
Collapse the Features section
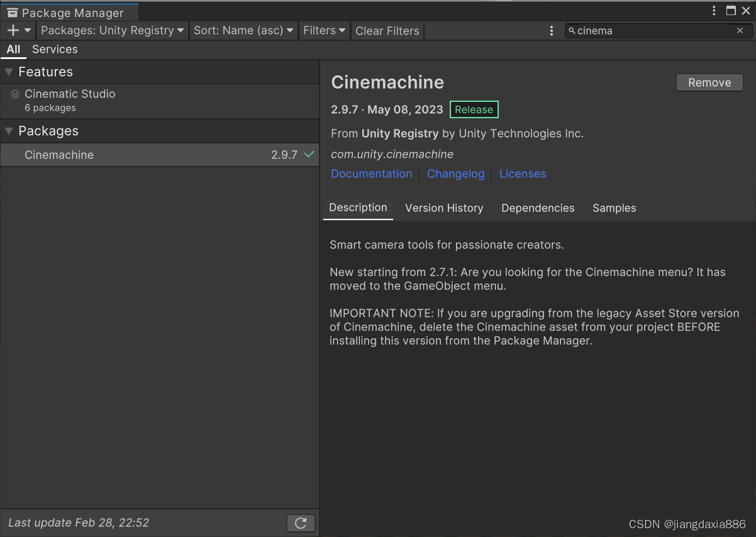tap(9, 72)
